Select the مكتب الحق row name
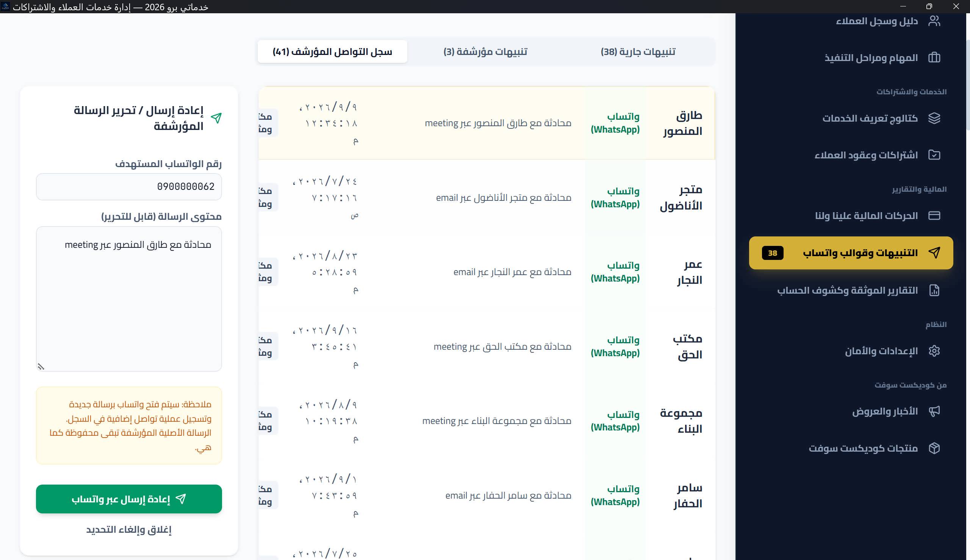 point(687,347)
